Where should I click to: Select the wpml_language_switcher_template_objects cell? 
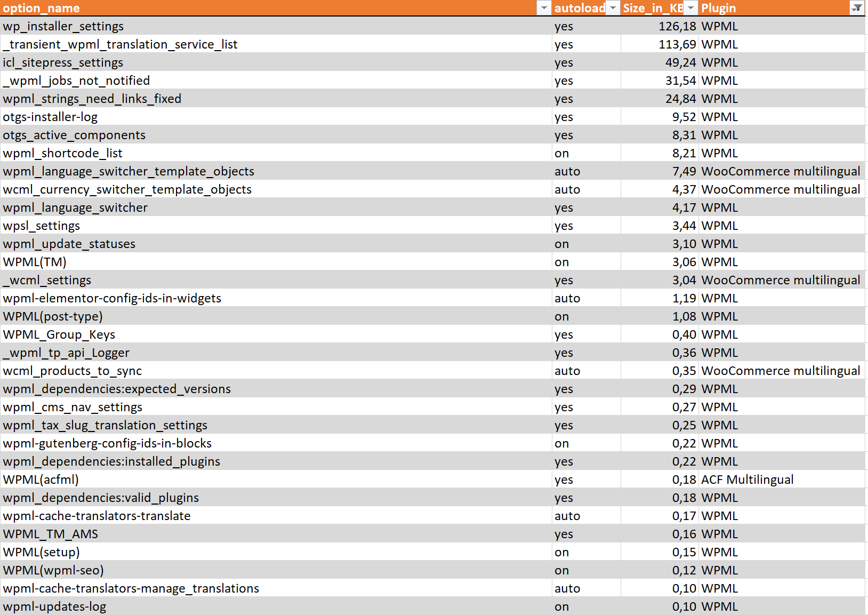pos(276,171)
